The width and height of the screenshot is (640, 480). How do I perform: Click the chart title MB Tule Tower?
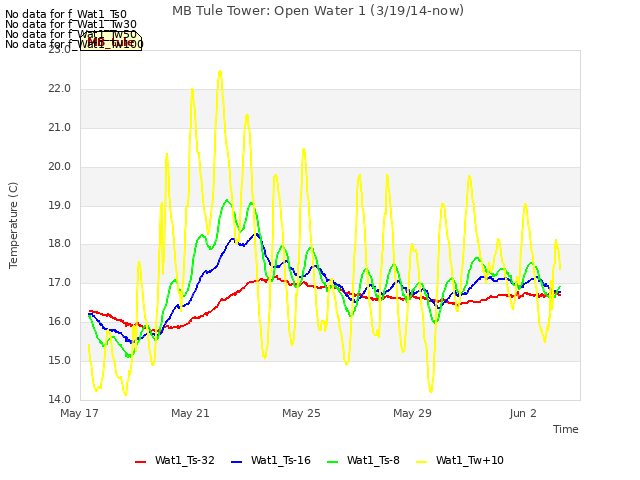click(318, 11)
